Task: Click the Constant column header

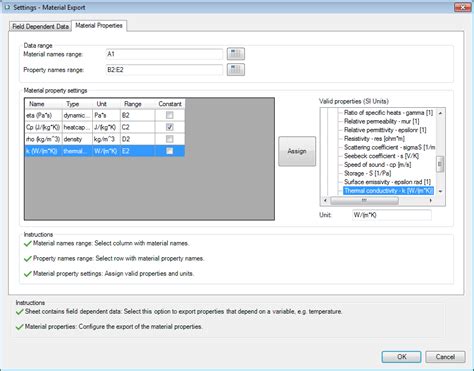Action: click(x=170, y=104)
